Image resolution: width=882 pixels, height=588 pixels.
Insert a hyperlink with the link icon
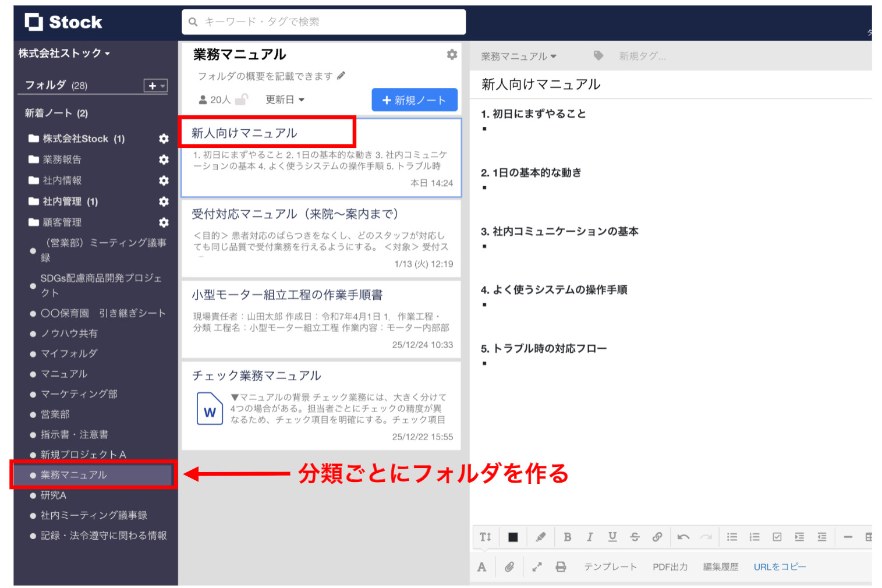657,537
